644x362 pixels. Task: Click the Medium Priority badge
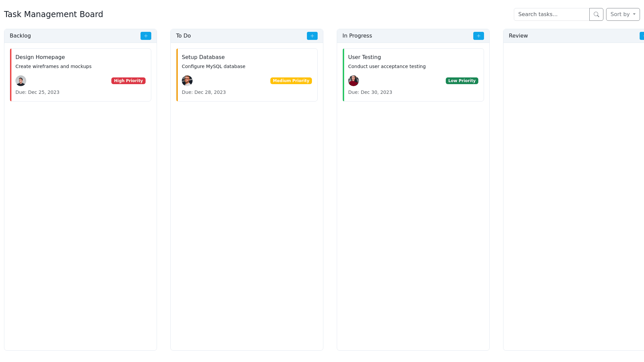(x=291, y=81)
